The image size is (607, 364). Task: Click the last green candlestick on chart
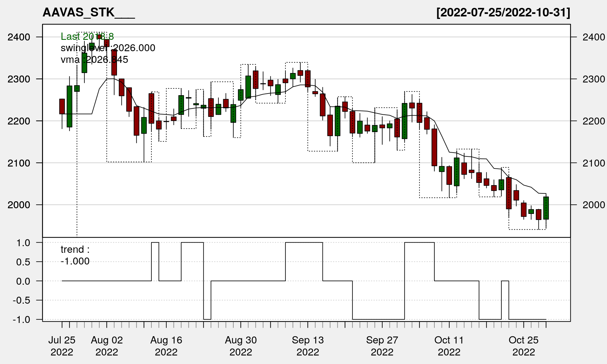(546, 208)
